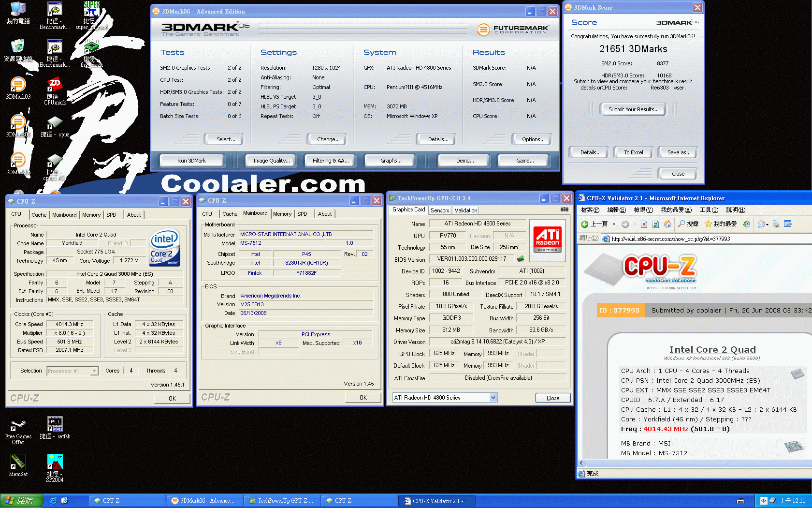Open My Computer desktop icon
The width and height of the screenshot is (812, 508).
click(18, 13)
